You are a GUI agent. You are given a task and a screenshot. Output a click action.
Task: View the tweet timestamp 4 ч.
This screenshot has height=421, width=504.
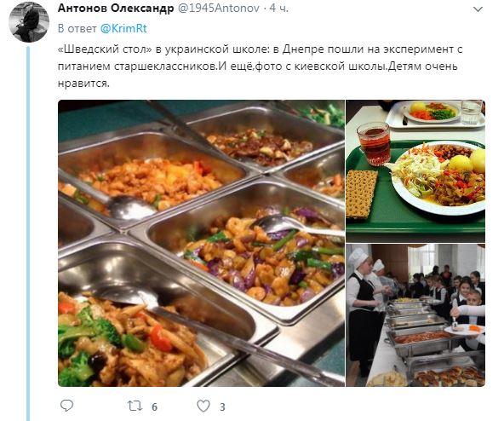click(278, 9)
